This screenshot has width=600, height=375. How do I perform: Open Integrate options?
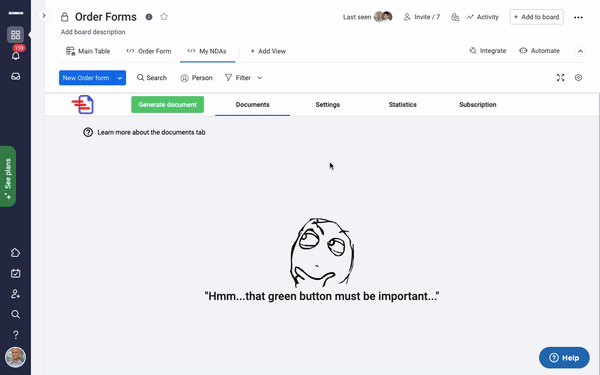(488, 51)
